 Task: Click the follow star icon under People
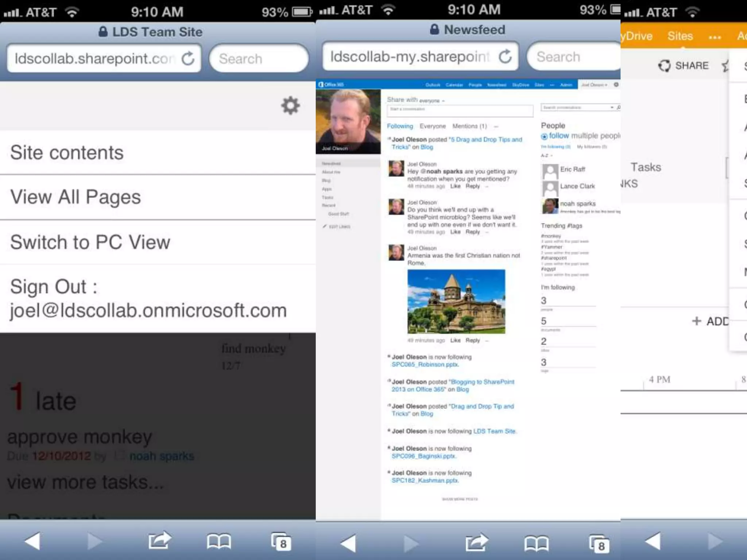tap(544, 136)
